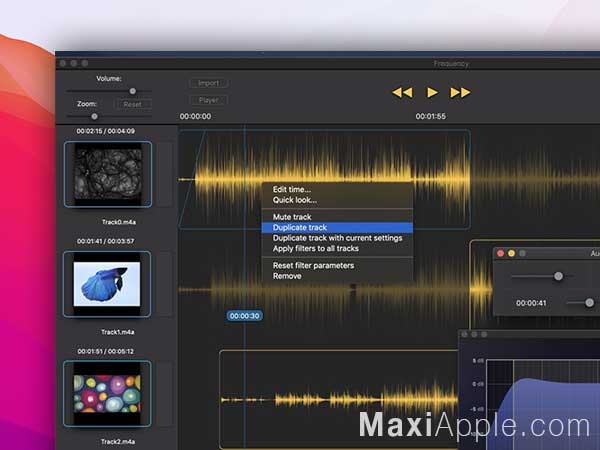This screenshot has height=450, width=600.
Task: Click the 00:02:15 / 00:04:09 time label
Action: tap(106, 131)
